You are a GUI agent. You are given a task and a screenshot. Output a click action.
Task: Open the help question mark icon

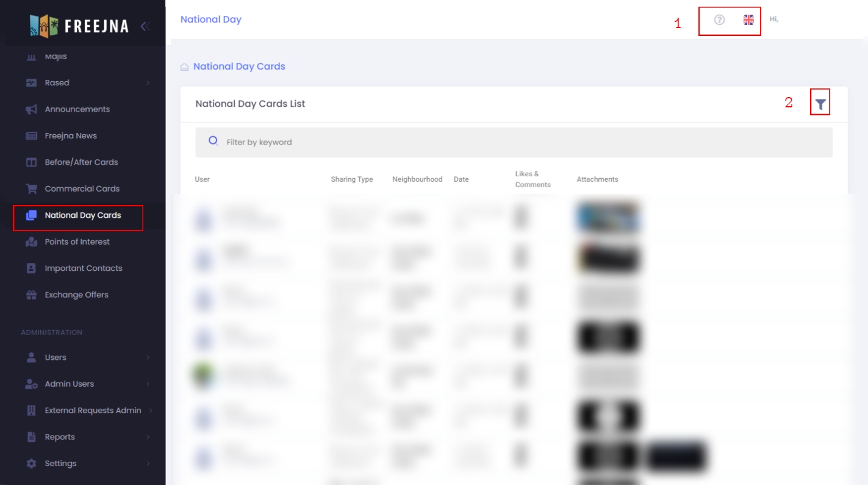(x=719, y=20)
